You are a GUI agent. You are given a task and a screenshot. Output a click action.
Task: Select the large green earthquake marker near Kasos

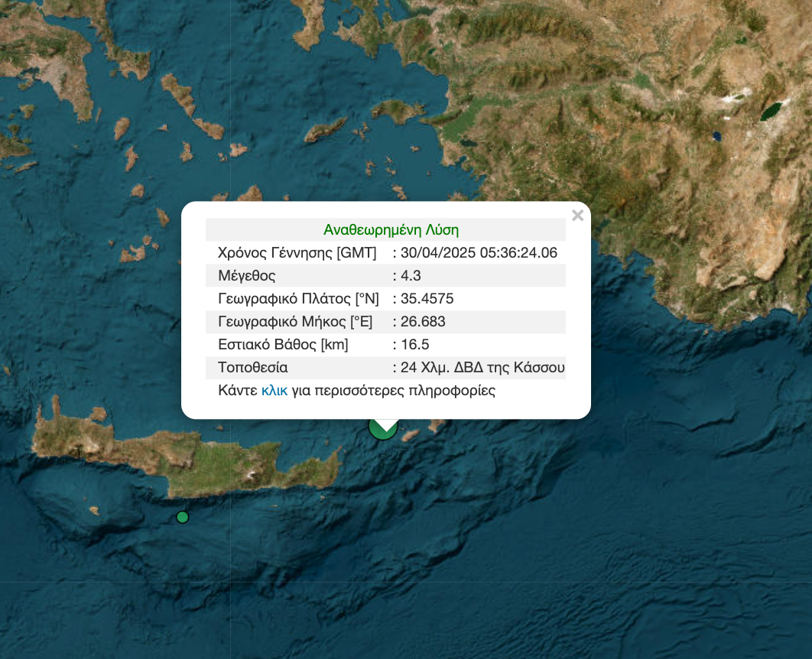coord(383,430)
